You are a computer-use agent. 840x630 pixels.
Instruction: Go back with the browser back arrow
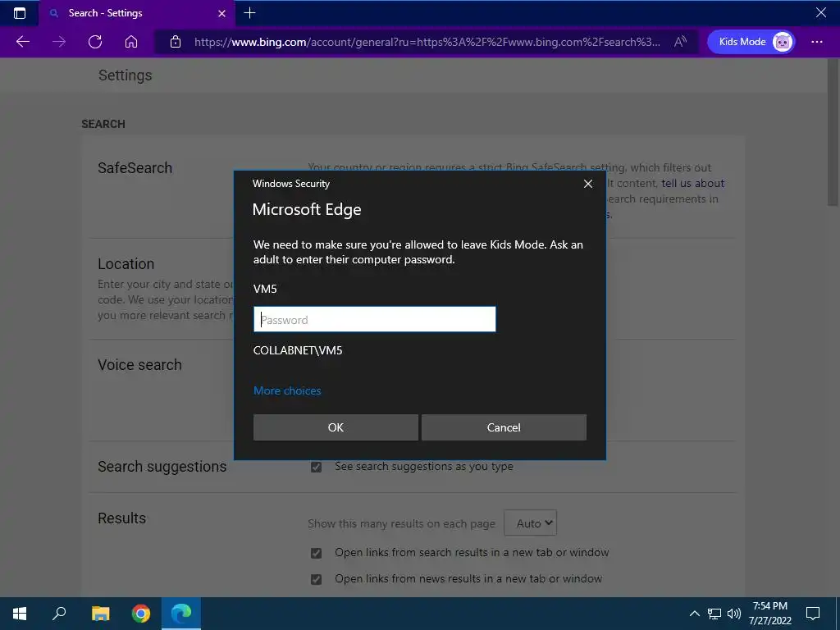(22, 42)
